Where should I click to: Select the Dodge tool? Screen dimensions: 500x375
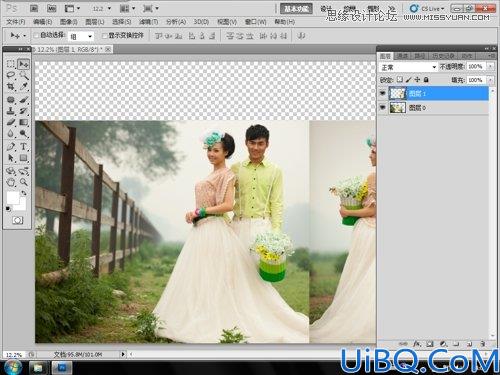(x=23, y=134)
